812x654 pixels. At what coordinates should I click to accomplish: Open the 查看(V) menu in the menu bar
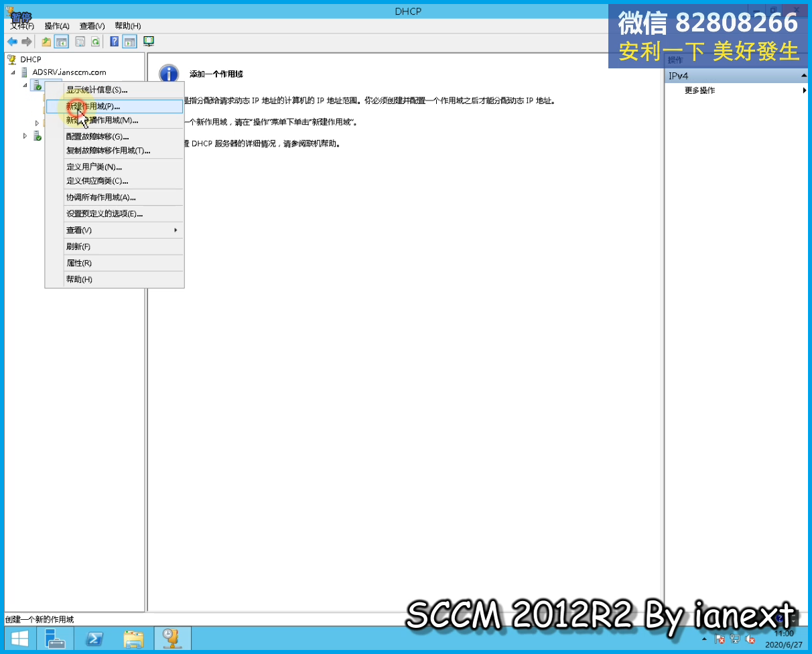92,26
